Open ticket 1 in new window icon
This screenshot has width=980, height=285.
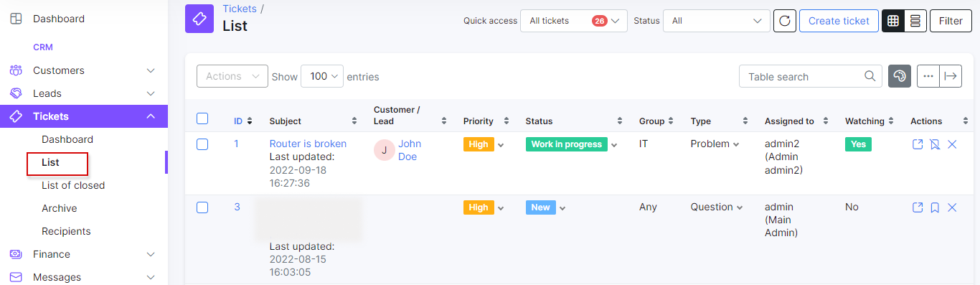point(918,144)
